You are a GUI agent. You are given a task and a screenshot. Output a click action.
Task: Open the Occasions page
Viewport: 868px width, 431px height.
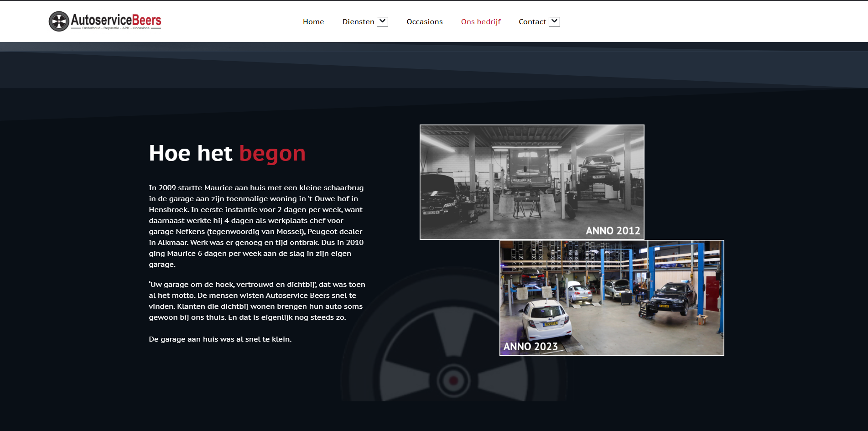point(424,21)
